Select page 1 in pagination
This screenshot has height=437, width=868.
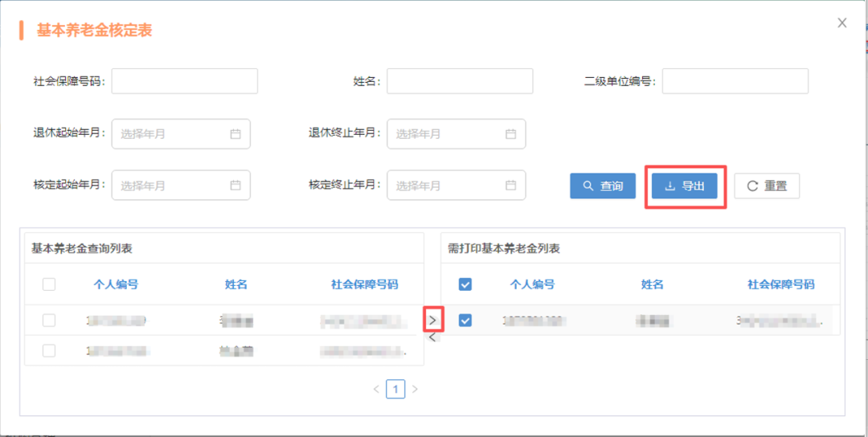[395, 389]
